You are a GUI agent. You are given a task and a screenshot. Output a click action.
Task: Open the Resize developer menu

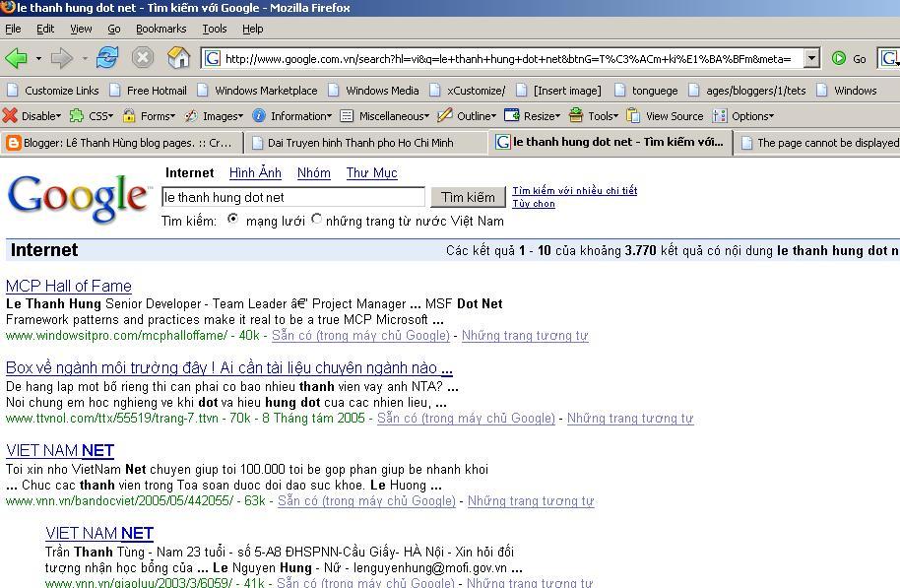click(x=532, y=116)
